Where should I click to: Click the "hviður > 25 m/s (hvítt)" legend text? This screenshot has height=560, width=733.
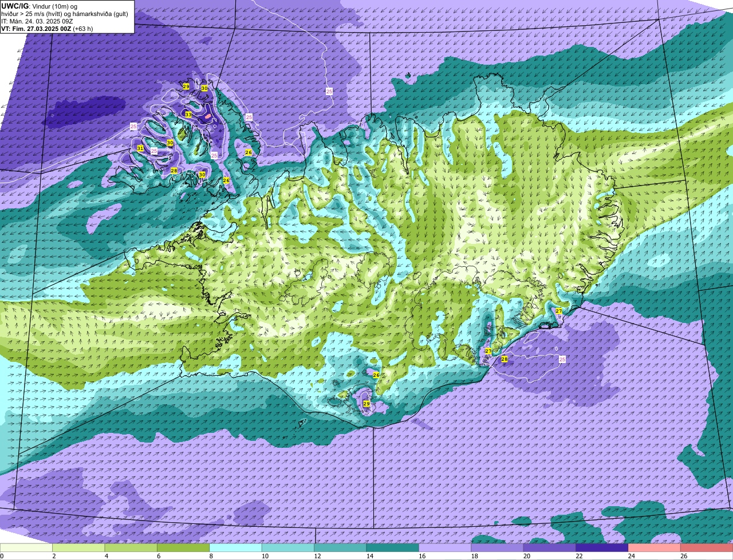click(34, 14)
